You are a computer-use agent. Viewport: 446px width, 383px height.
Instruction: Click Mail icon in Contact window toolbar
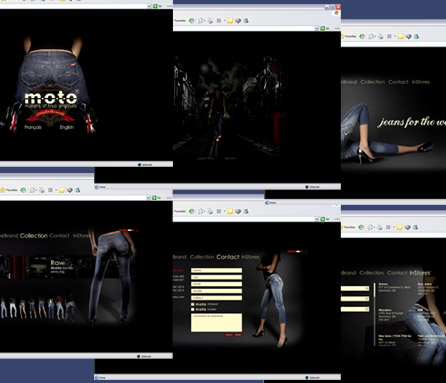(201, 211)
